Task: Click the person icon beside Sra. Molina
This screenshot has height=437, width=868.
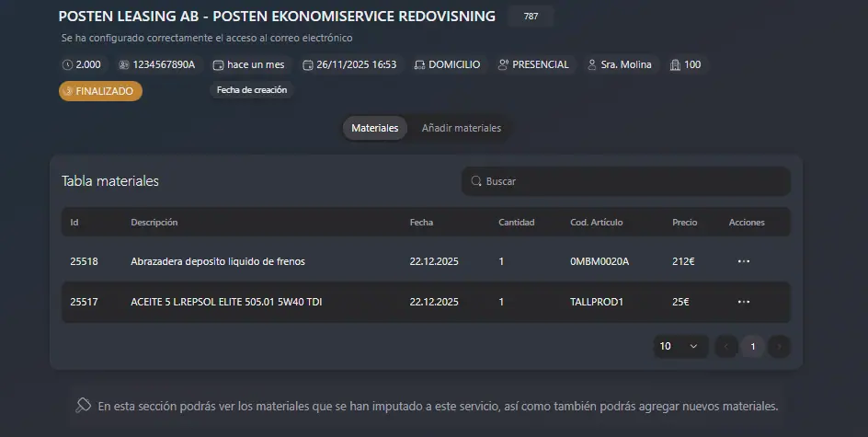Action: pos(592,65)
